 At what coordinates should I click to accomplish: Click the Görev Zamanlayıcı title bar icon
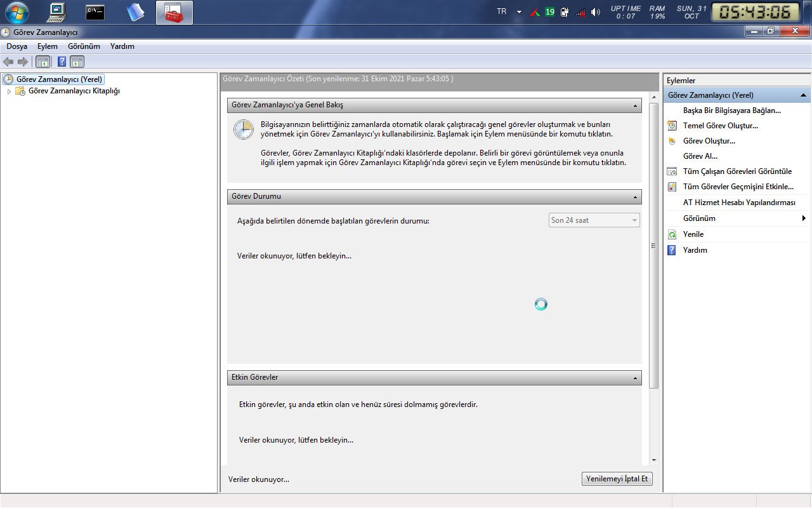point(6,32)
